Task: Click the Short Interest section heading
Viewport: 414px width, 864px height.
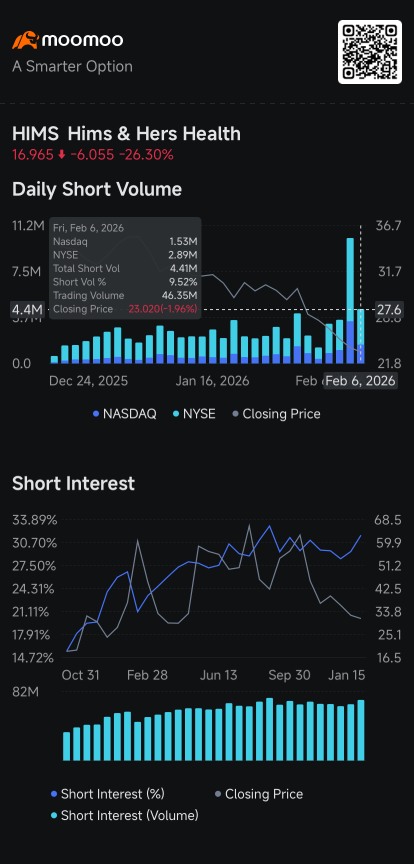Action: tap(73, 483)
